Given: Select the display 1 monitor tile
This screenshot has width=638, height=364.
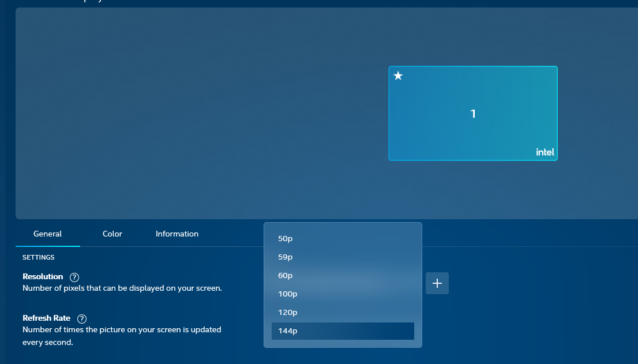Looking at the screenshot, I should click(x=473, y=114).
